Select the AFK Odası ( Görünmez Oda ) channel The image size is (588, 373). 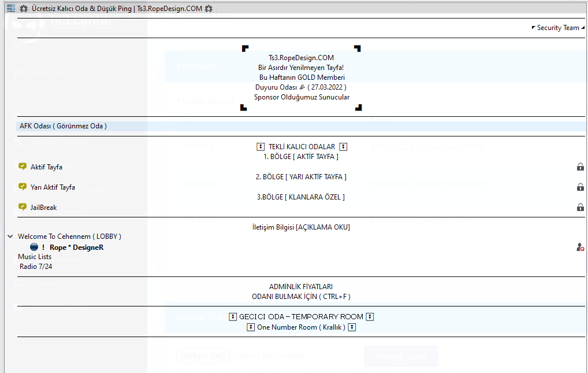tap(63, 126)
